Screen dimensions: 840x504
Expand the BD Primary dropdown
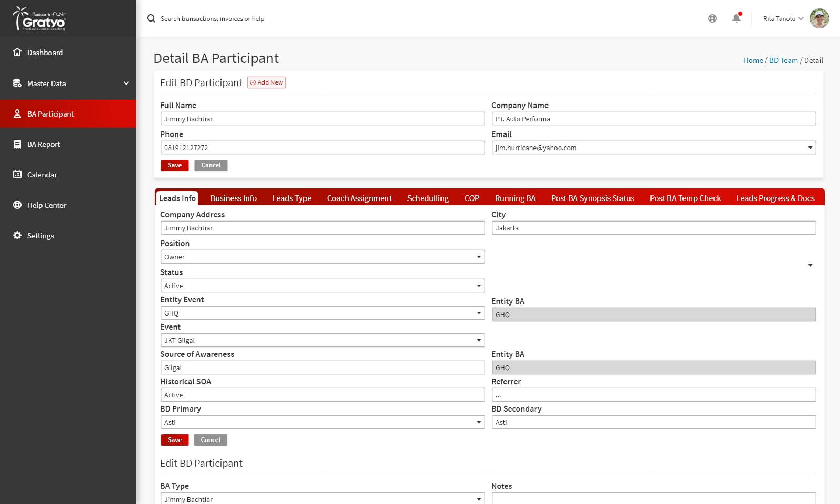[322, 422]
